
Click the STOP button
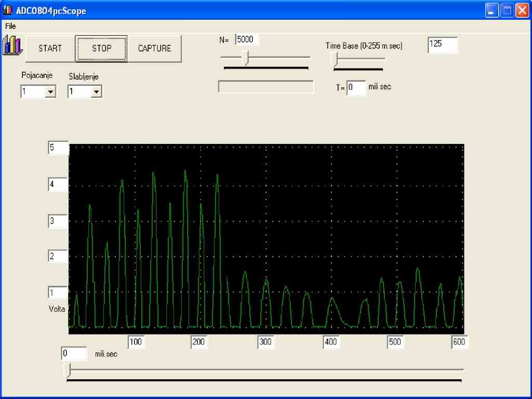pos(101,48)
